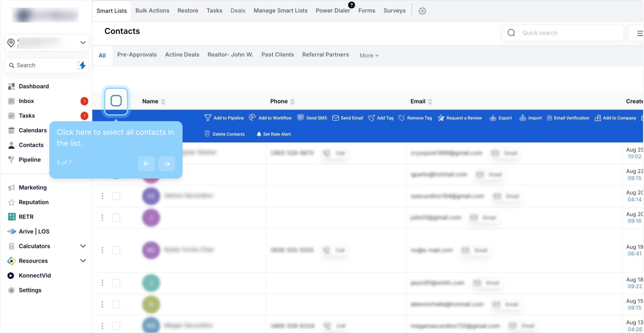
Task: Go to next tour step arrow
Action: coord(167,164)
